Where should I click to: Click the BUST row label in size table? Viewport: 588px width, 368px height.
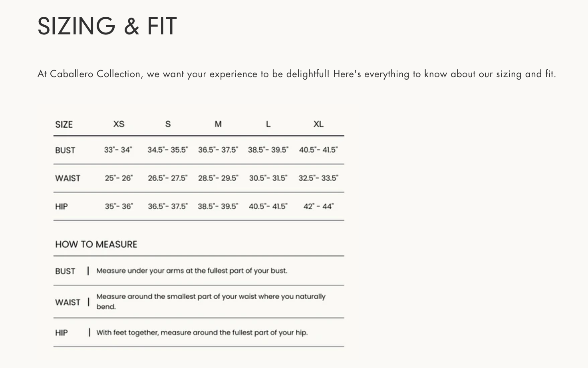[65, 150]
